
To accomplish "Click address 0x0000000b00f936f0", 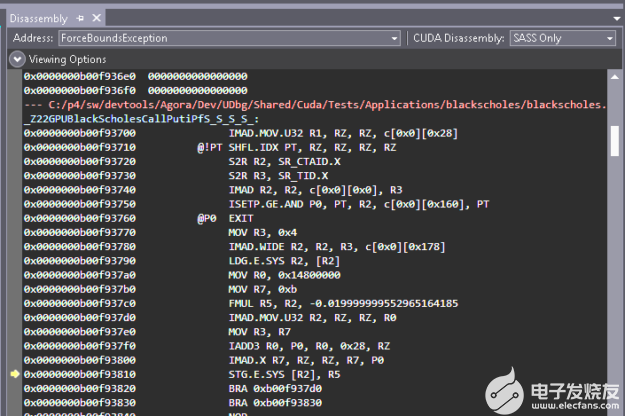I will click(80, 90).
